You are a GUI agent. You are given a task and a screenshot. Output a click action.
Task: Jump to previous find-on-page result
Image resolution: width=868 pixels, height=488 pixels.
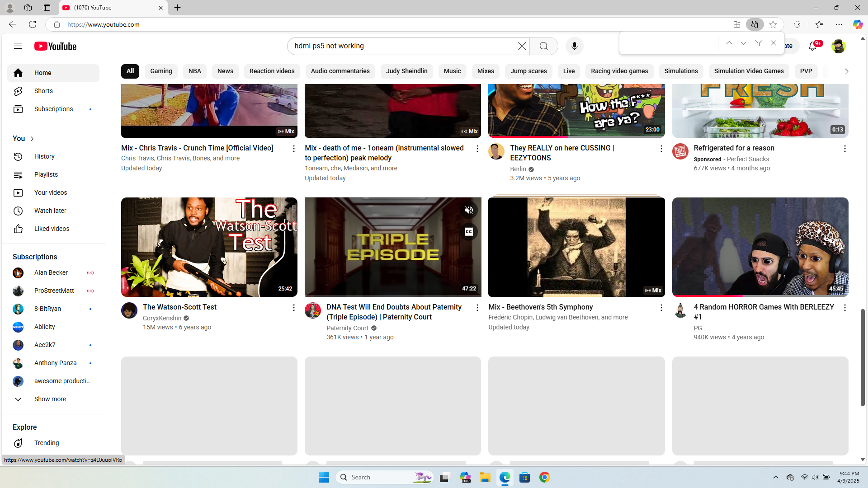point(729,43)
